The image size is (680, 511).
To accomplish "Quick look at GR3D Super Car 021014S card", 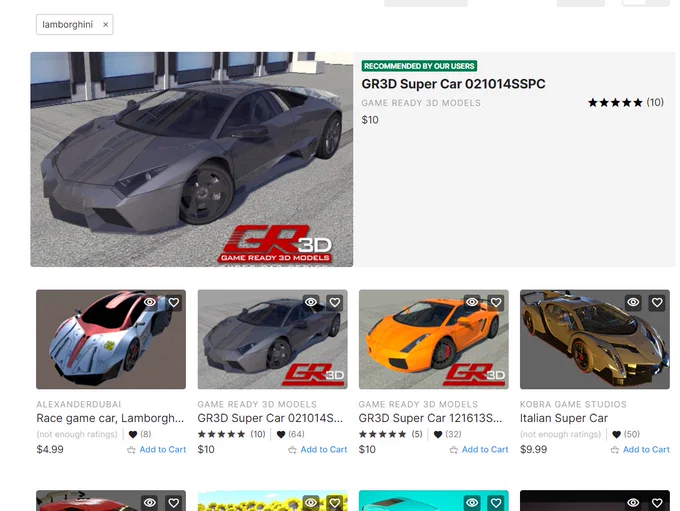I will click(x=311, y=302).
